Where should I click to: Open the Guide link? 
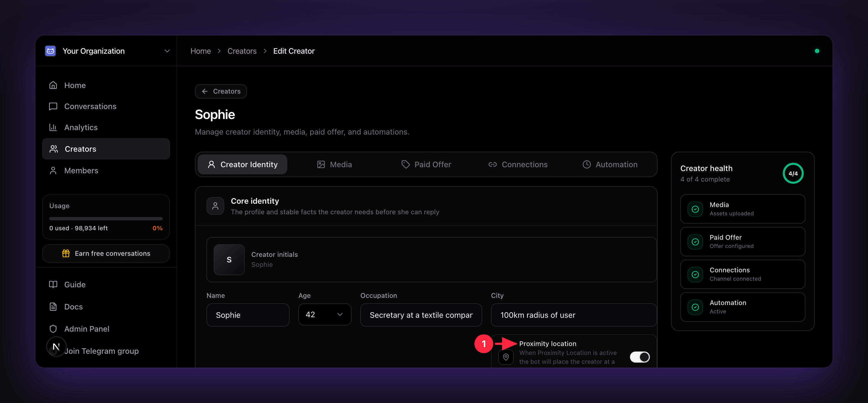pos(106,284)
